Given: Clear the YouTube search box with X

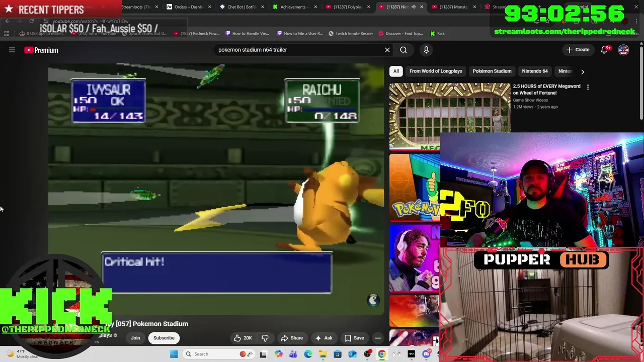Looking at the screenshot, I should click(x=387, y=50).
